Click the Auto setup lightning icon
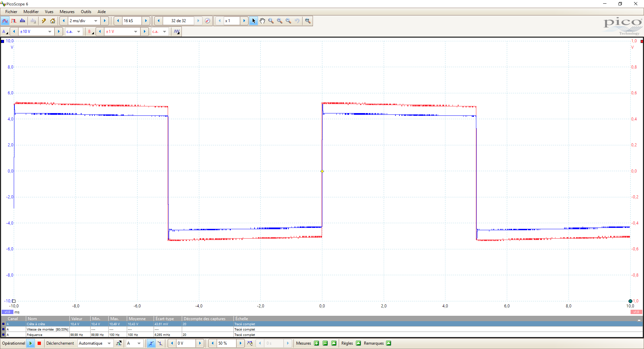Screen dimensions: 644x349 point(44,21)
